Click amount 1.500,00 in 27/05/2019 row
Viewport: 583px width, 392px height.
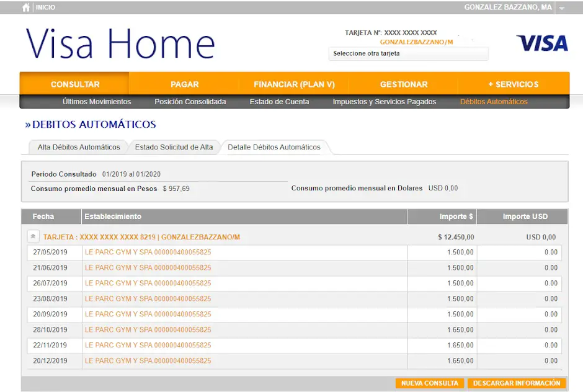pos(460,252)
